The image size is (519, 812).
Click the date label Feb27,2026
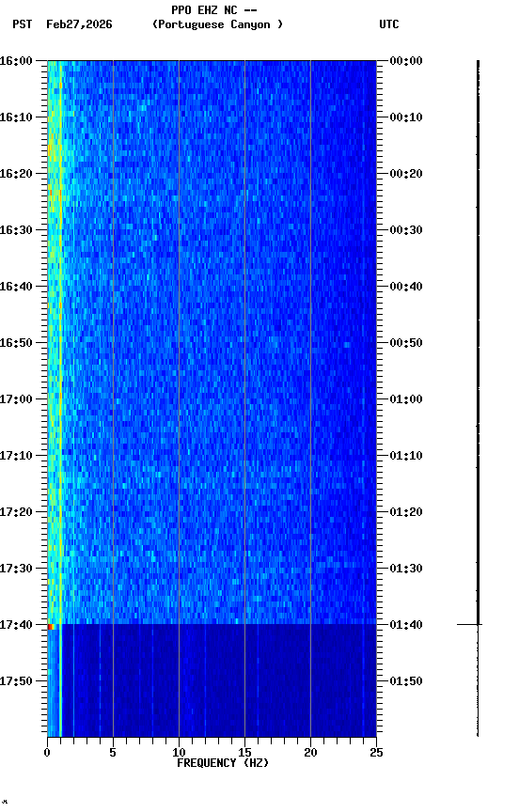79,24
